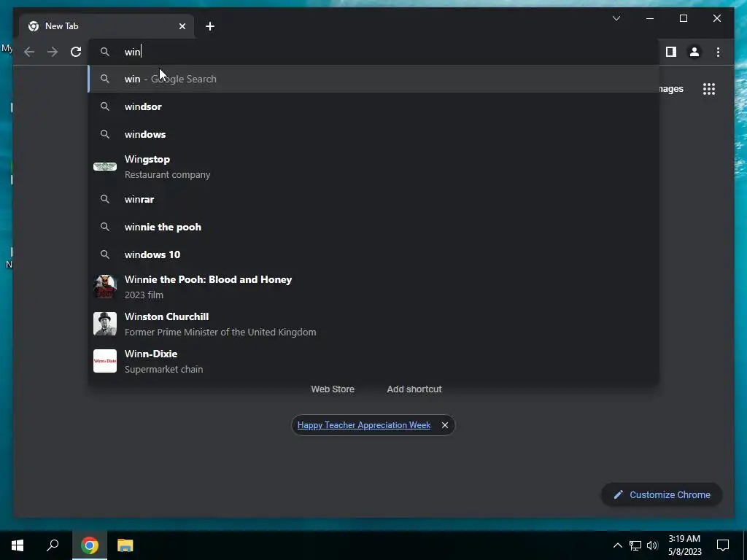Show hidden system tray icons
The height and width of the screenshot is (560, 747).
pyautogui.click(x=617, y=545)
